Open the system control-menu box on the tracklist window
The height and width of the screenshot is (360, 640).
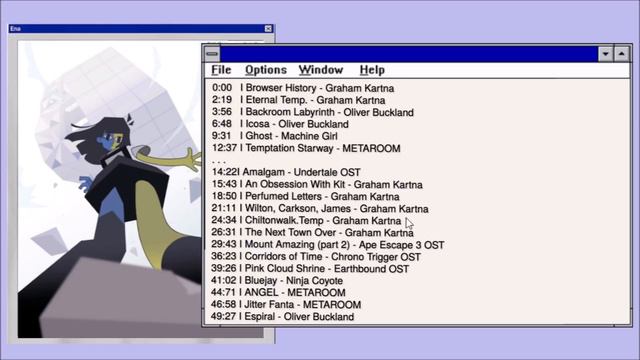coord(212,54)
